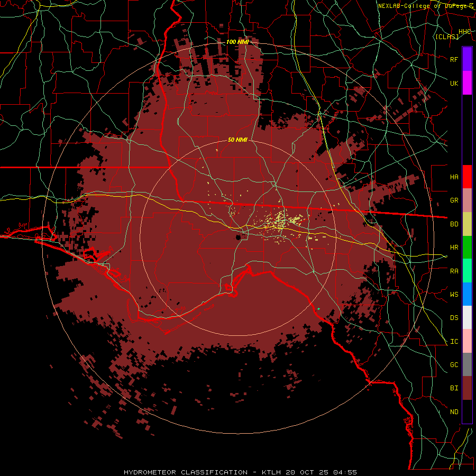This screenshot has width=476, height=476.
Task: Click the RF purple legend swatch
Action: point(467,59)
